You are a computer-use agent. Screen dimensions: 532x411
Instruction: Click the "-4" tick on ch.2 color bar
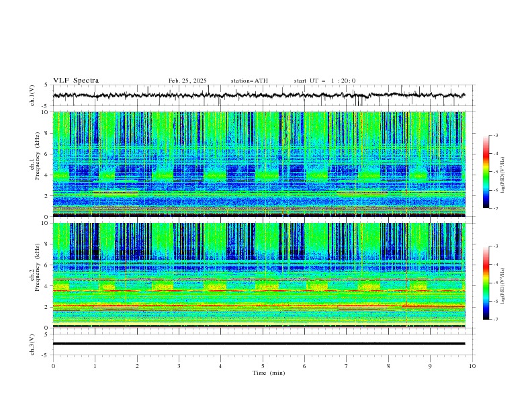pos(495,265)
